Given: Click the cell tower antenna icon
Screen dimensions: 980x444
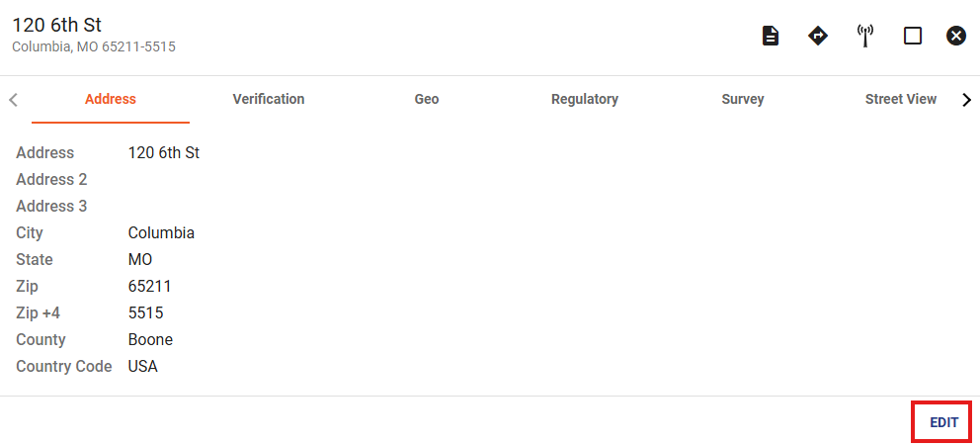Looking at the screenshot, I should (865, 36).
